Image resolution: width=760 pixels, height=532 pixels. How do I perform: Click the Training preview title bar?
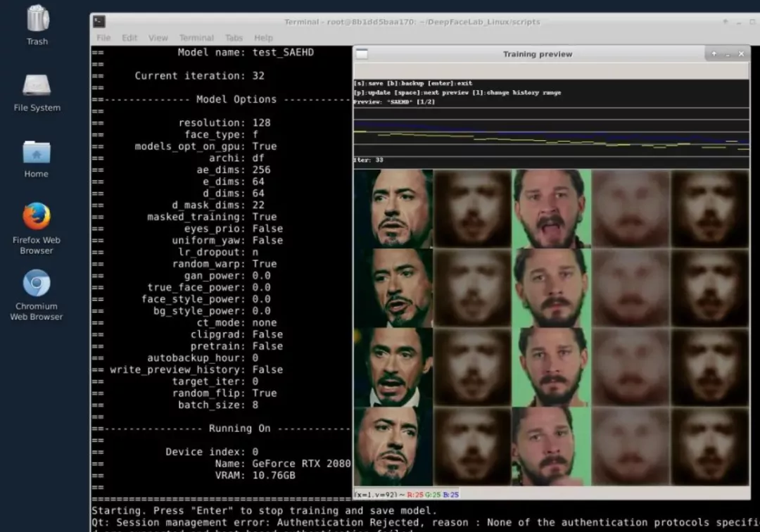tap(538, 54)
